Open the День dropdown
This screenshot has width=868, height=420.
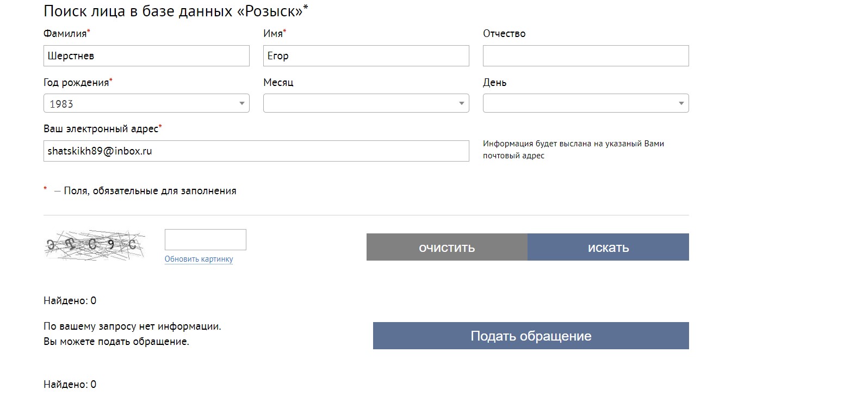[586, 103]
